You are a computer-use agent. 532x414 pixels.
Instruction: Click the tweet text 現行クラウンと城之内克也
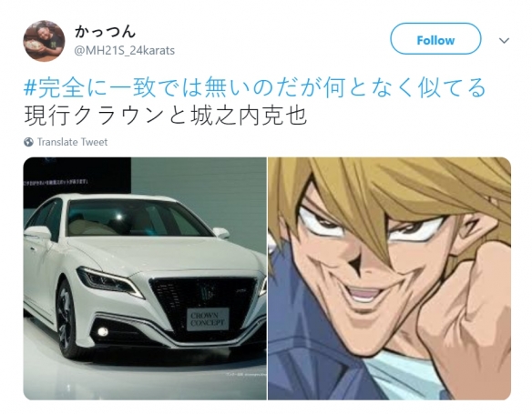(x=166, y=116)
